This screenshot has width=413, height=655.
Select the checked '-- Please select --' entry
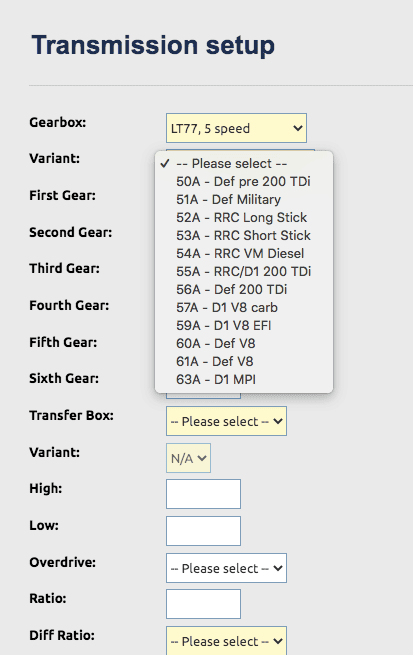point(244,163)
